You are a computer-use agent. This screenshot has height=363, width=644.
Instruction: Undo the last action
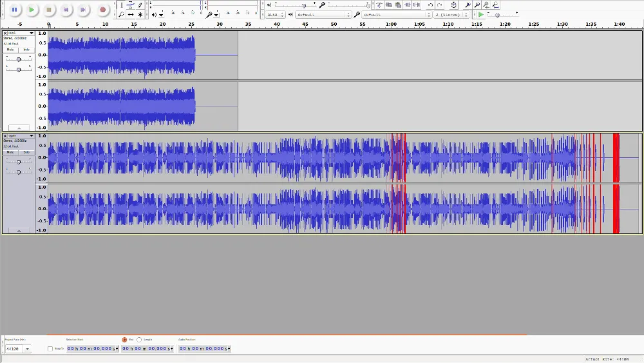point(430,5)
